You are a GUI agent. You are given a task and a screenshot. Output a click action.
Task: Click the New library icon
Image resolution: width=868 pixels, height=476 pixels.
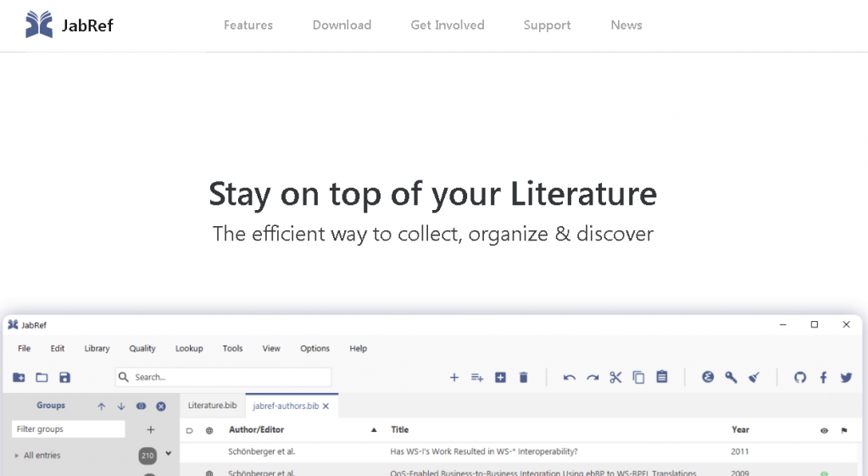click(x=19, y=377)
